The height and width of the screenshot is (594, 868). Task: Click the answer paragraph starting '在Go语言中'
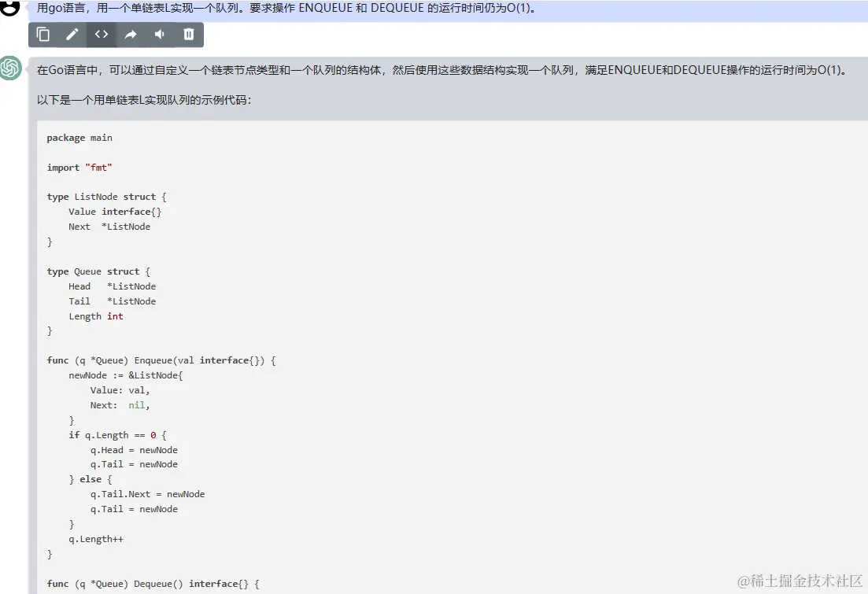click(441, 70)
